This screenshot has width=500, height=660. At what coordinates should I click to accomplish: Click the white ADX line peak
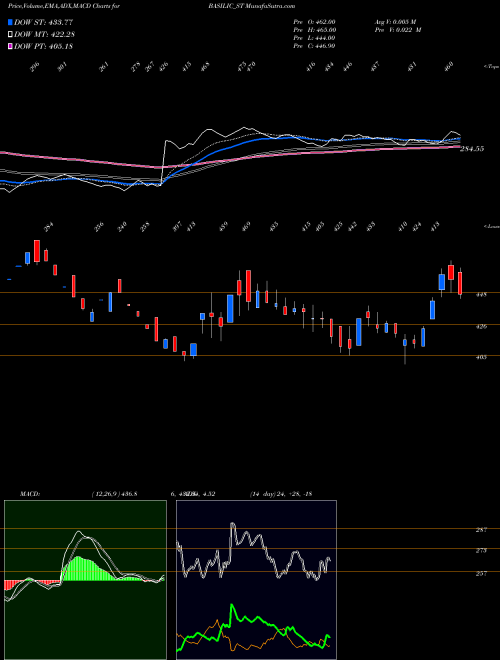(232, 524)
